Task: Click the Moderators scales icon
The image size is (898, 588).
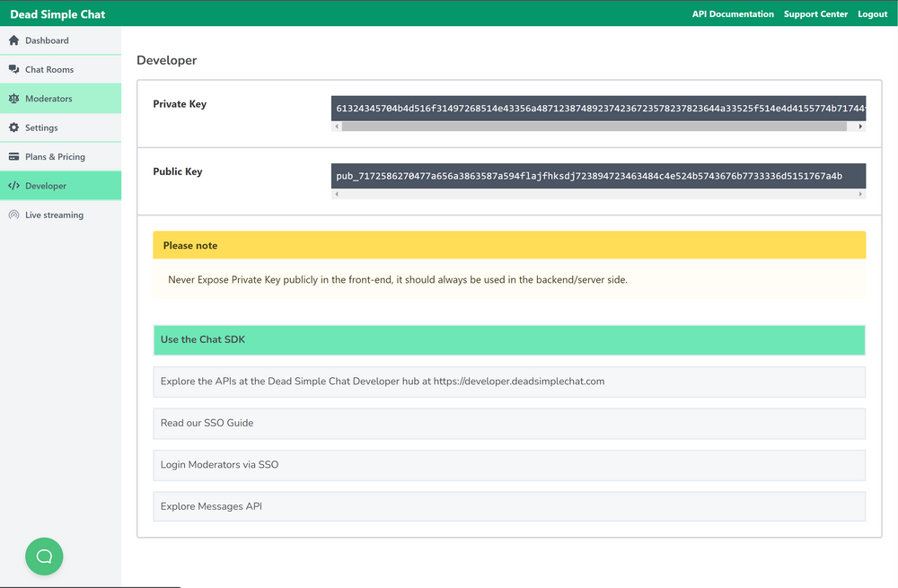Action: tap(13, 99)
